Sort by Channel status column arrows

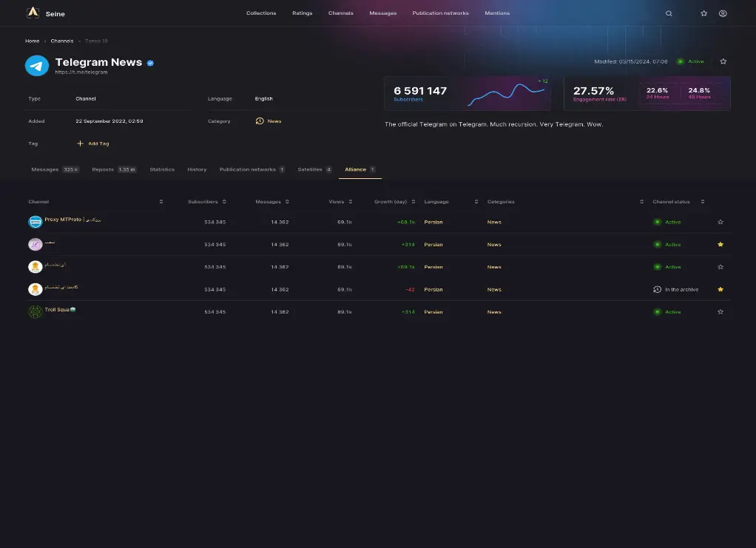coord(703,201)
